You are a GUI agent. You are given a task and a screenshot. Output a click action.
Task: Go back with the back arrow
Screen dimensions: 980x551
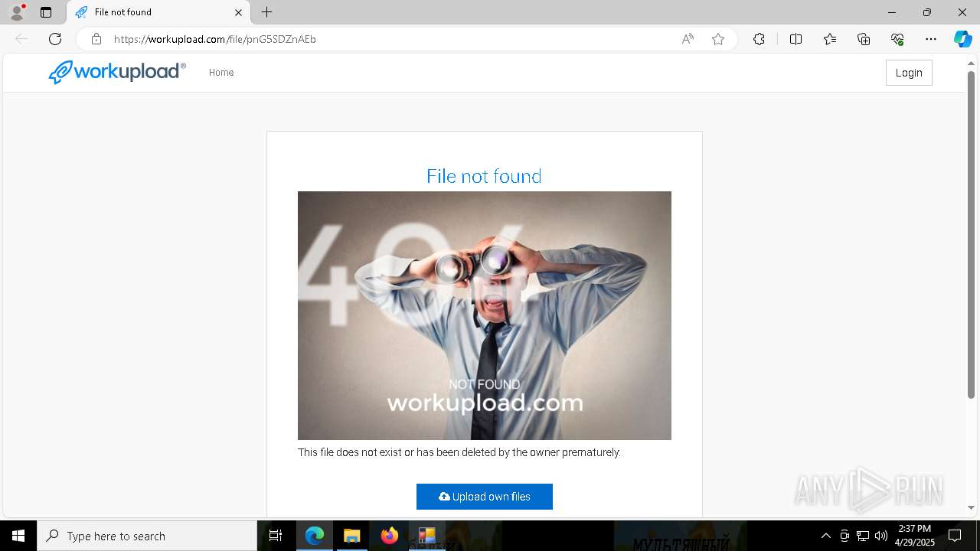pos(21,39)
